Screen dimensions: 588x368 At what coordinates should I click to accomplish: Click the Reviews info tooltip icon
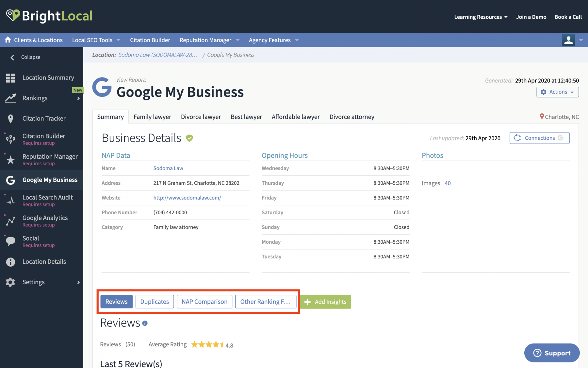(145, 324)
